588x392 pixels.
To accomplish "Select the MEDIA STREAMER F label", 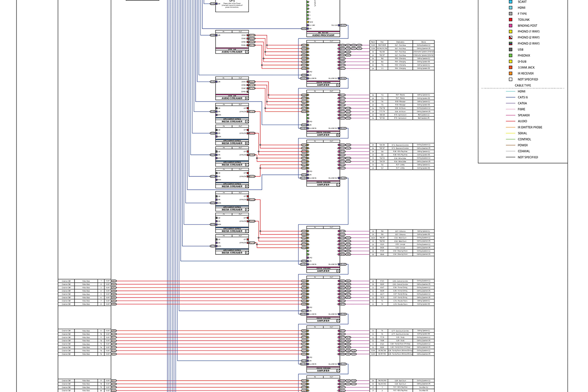I will coord(232,231).
